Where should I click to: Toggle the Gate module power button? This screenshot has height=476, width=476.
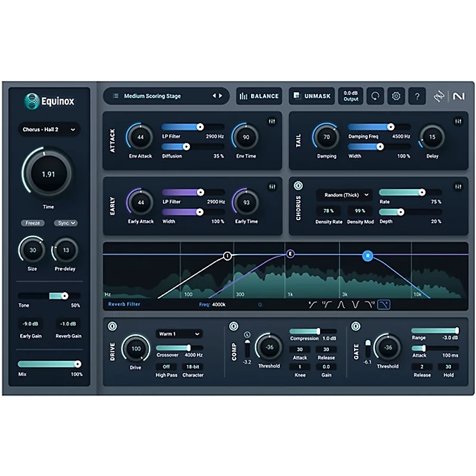356,326
